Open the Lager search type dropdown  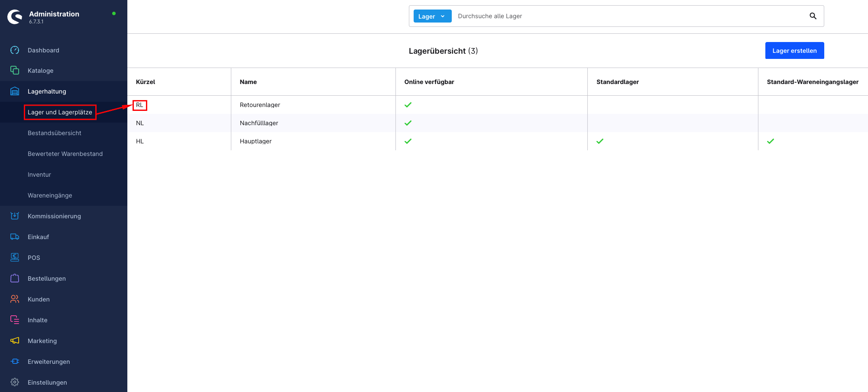(x=432, y=16)
